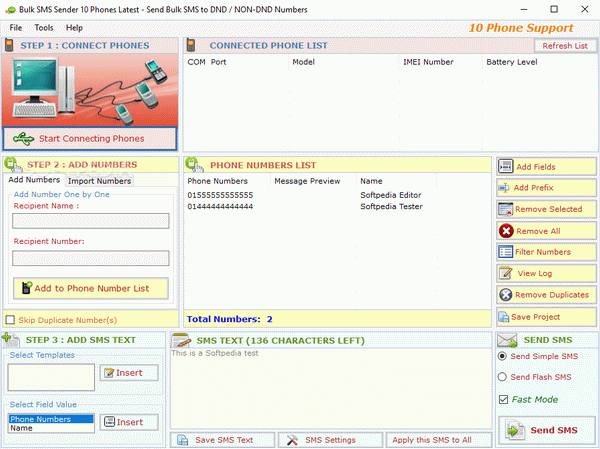Click the STEP 2 Add Numbers header icon
This screenshot has height=449, width=600.
13,165
